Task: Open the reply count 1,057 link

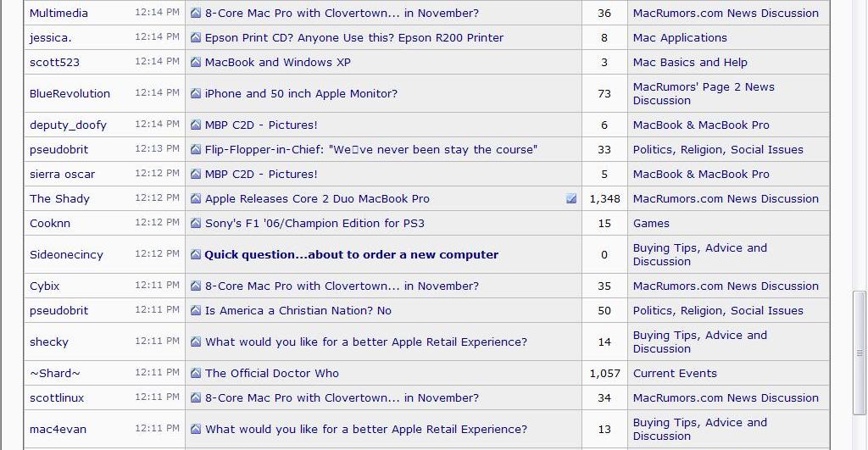Action: pos(604,373)
